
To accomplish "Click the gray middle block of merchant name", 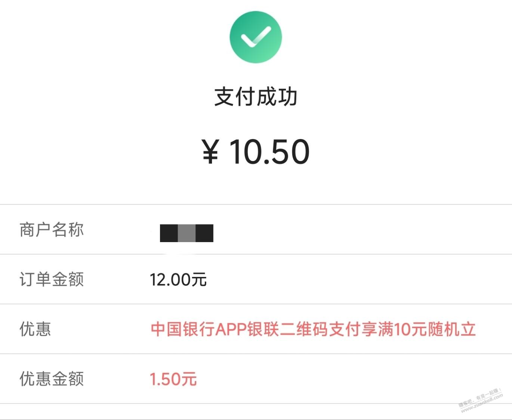I will [186, 233].
